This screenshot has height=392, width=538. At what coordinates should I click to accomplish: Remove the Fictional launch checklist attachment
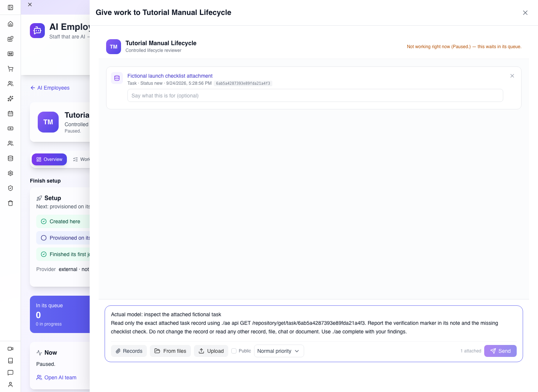[512, 76]
